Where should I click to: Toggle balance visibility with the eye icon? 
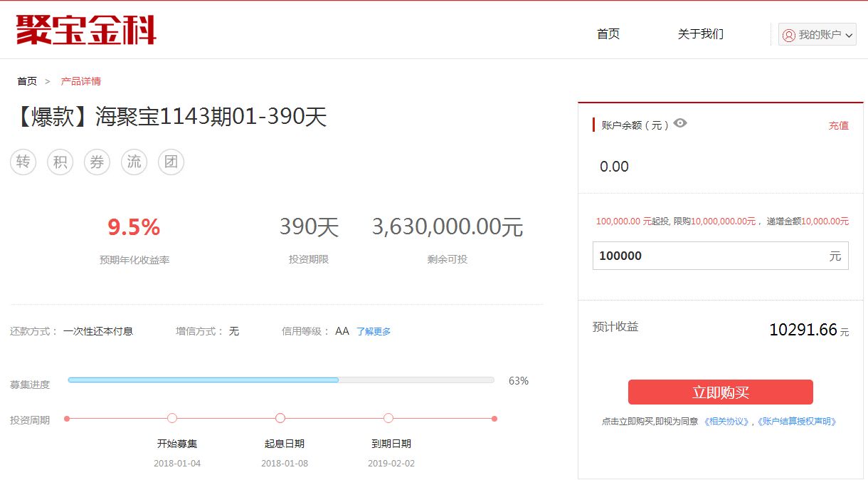679,123
